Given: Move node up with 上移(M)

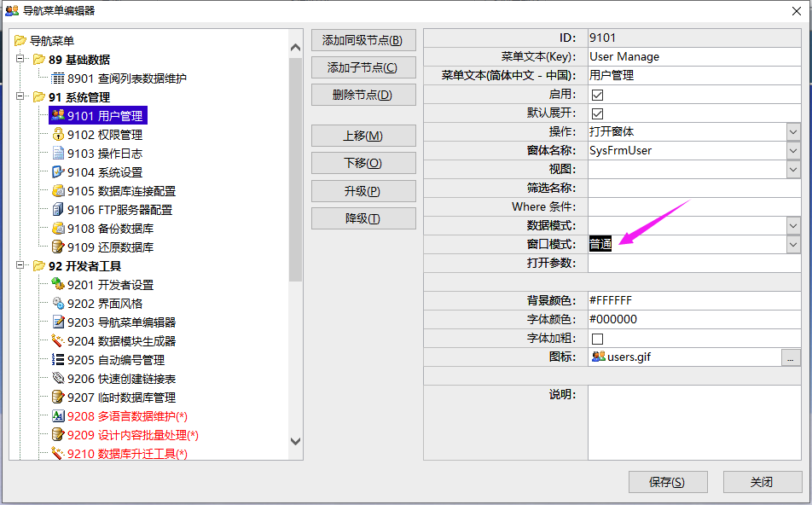Looking at the screenshot, I should coord(363,136).
